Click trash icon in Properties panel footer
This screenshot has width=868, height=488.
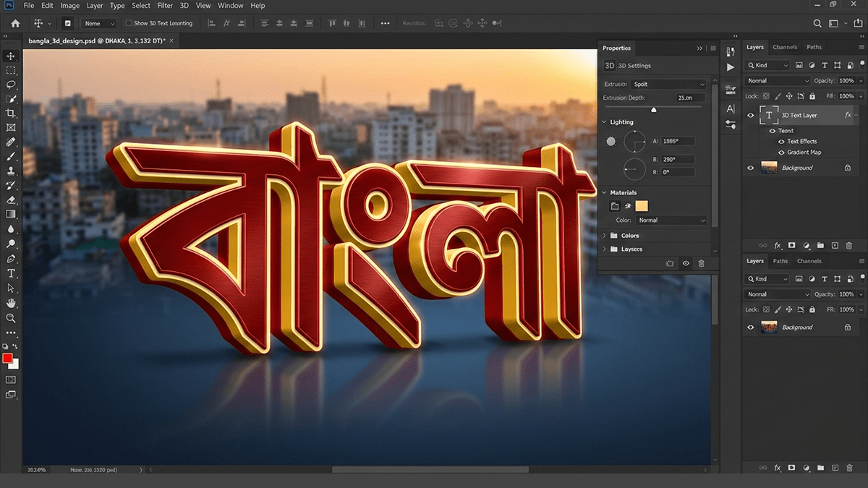tap(701, 264)
